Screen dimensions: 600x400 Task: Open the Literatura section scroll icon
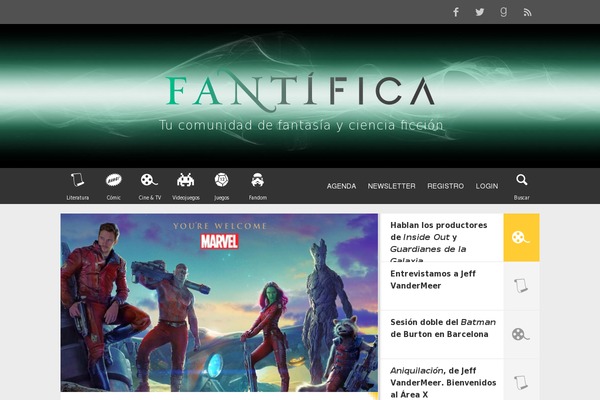78,180
